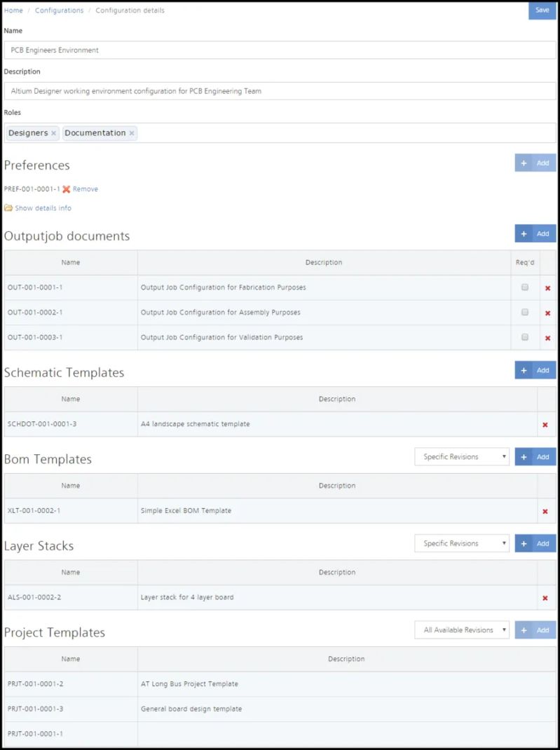560x750 pixels.
Task: Click Assembly Purposes output job description
Action: tap(221, 313)
